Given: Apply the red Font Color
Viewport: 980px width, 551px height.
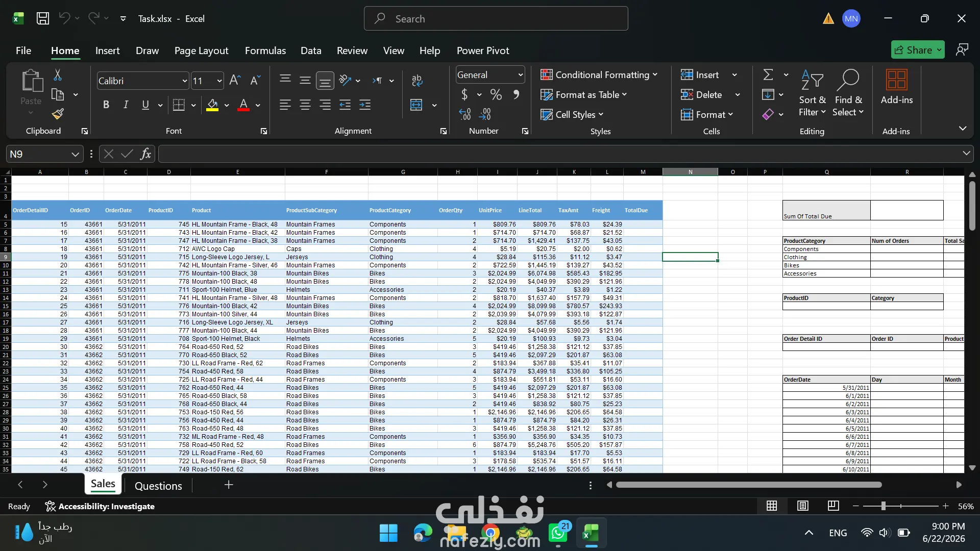Looking at the screenshot, I should point(243,105).
